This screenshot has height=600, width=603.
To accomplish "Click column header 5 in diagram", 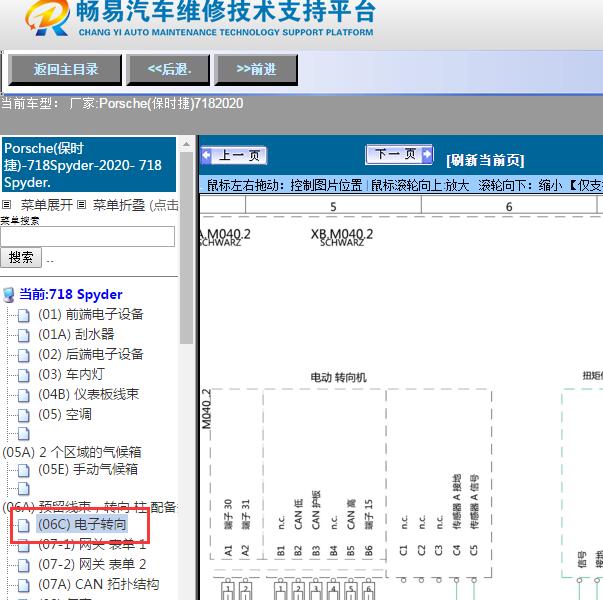I will tap(333, 207).
